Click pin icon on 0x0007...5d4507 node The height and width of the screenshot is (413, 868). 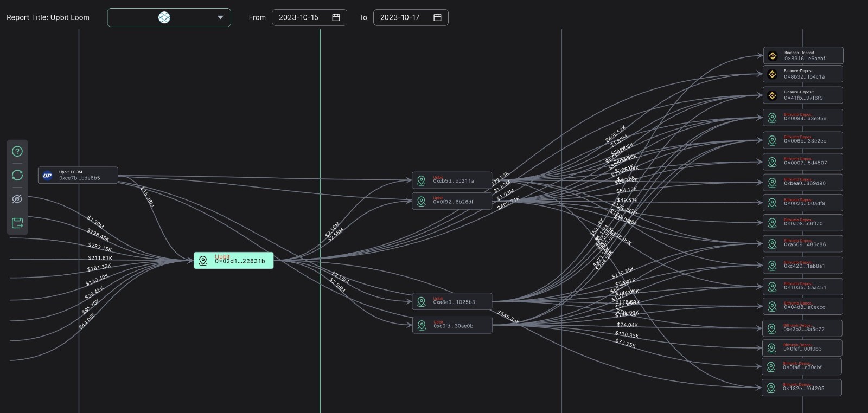pos(772,162)
